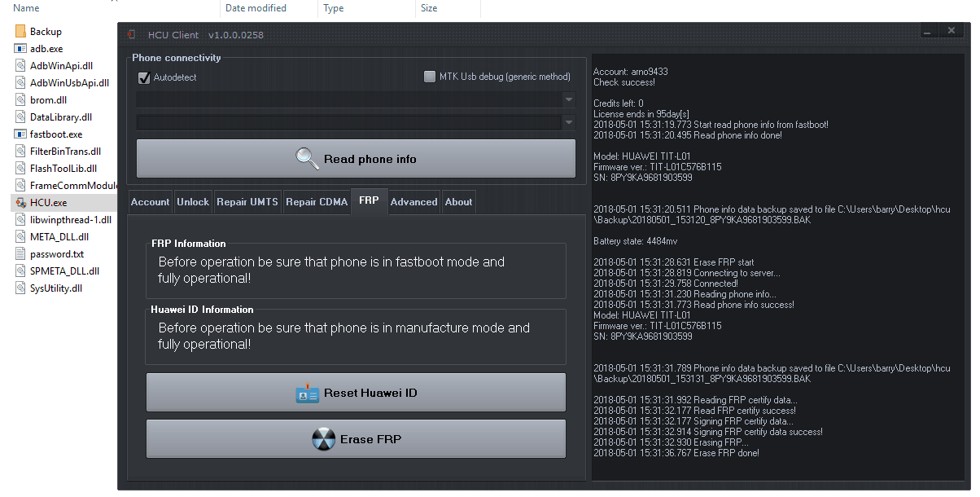Disable the Autodetect checkbox
Image resolution: width=980 pixels, height=497 pixels.
pyautogui.click(x=145, y=77)
